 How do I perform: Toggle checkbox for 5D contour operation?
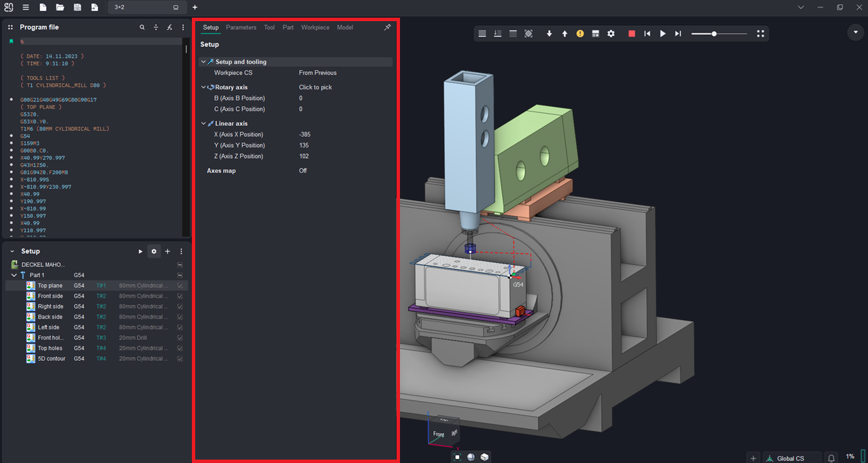[x=180, y=359]
